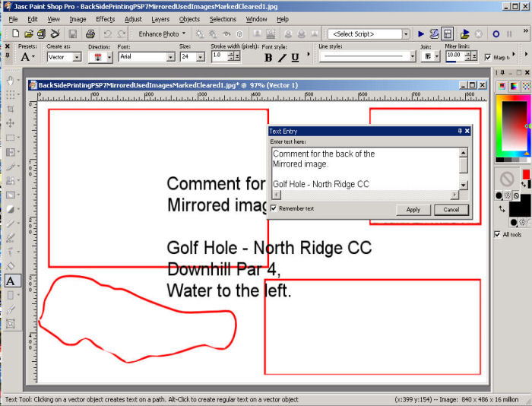This screenshot has width=532, height=406.
Task: Toggle bold font style
Action: (268, 57)
